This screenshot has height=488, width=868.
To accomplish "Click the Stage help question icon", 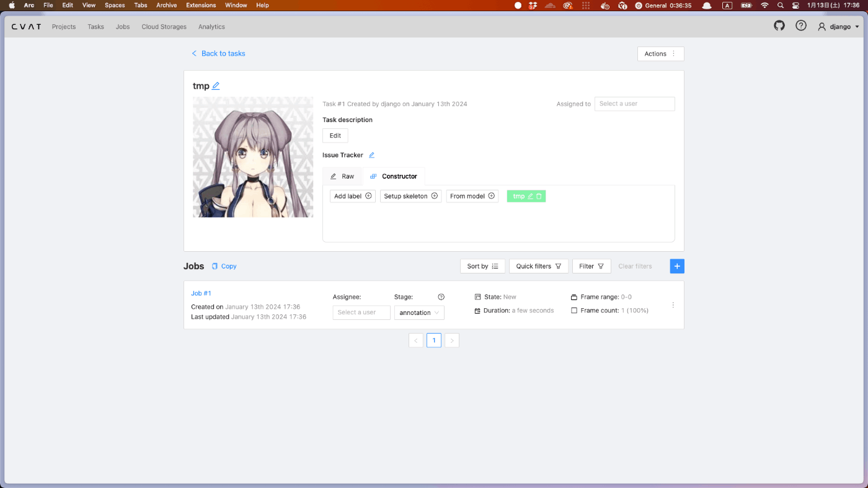I will [x=441, y=297].
